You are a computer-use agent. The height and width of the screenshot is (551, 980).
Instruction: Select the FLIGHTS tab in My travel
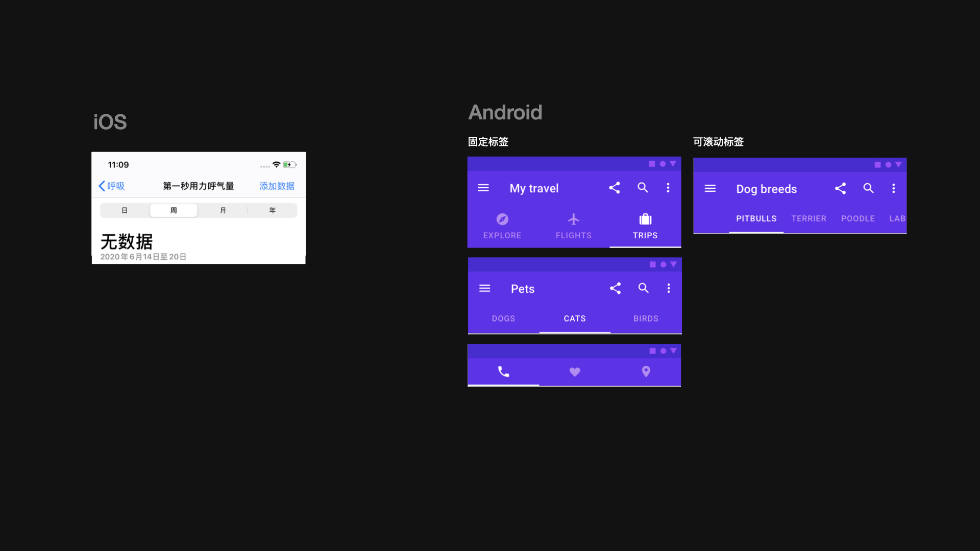point(574,226)
